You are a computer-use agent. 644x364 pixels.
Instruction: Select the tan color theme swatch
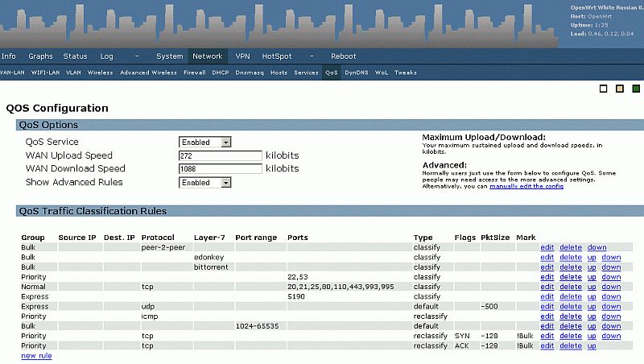click(x=620, y=89)
